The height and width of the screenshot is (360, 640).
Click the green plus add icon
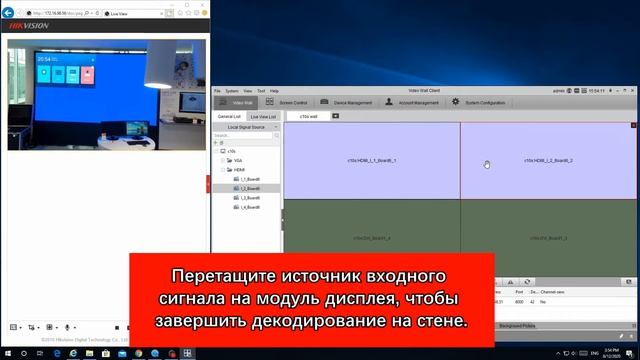(216, 143)
